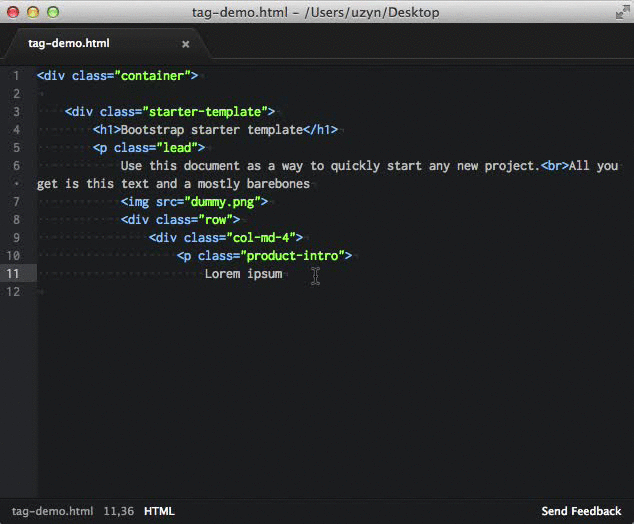634x524 pixels.
Task: Click the "starter-template" class value
Action: 205,112
